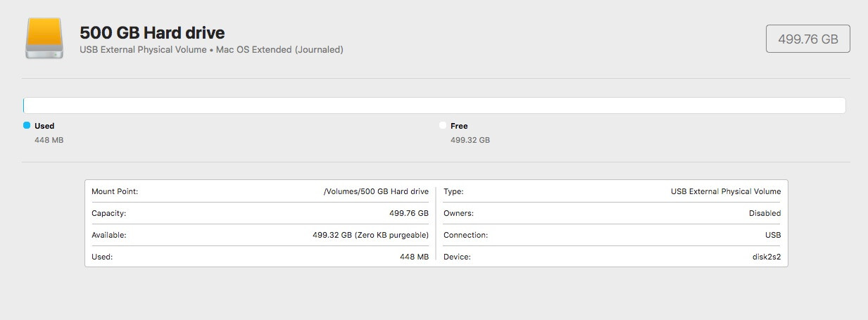Click the 'Device:' row label
The height and width of the screenshot is (320, 868).
tap(457, 257)
